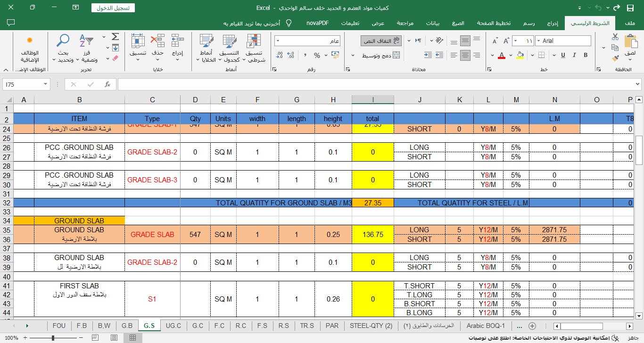Click the Save icon in title bar

pyautogui.click(x=630, y=8)
